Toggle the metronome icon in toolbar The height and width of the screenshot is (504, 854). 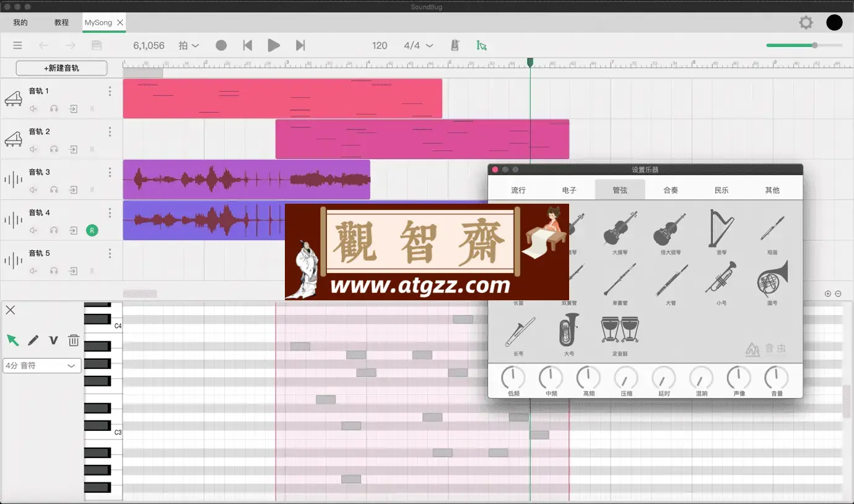click(455, 45)
